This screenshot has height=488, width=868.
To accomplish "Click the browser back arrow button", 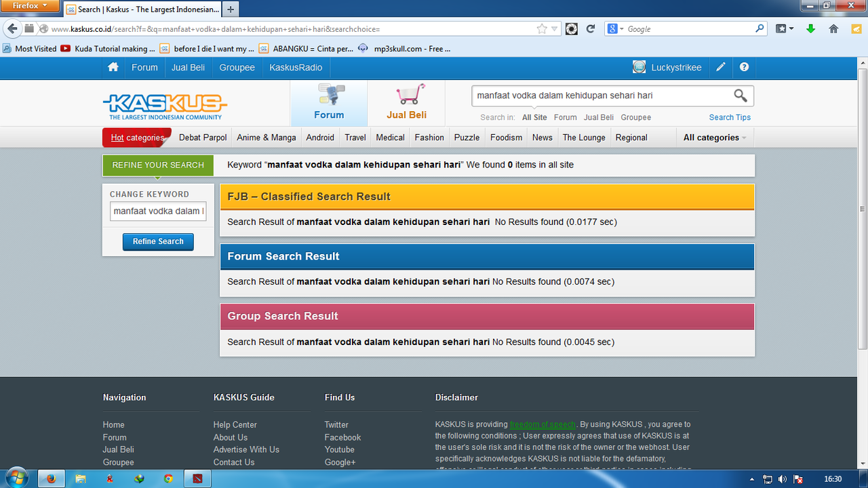I will (12, 28).
